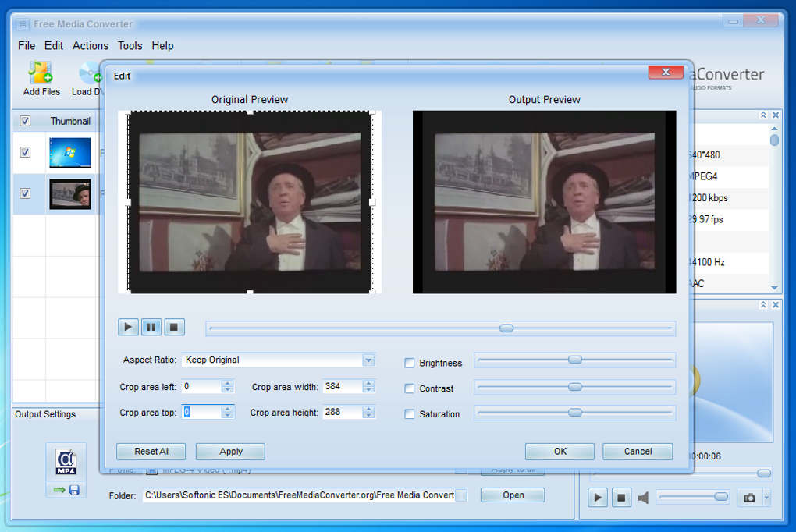Mute audio with the speaker icon

pos(643,498)
